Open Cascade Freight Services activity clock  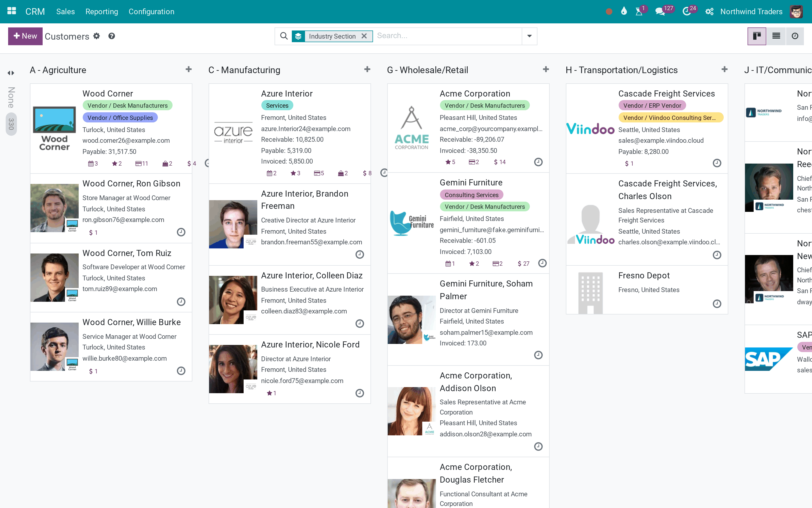[717, 163]
